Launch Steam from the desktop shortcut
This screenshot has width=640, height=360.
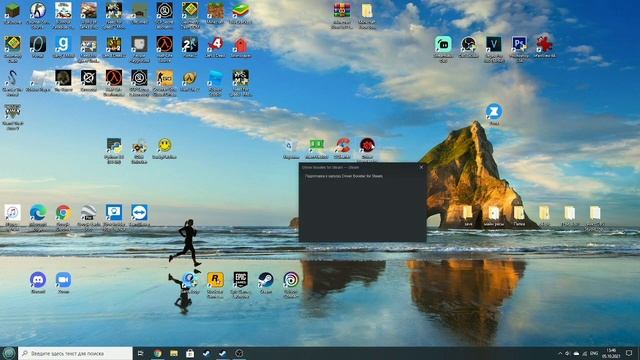pyautogui.click(x=266, y=280)
